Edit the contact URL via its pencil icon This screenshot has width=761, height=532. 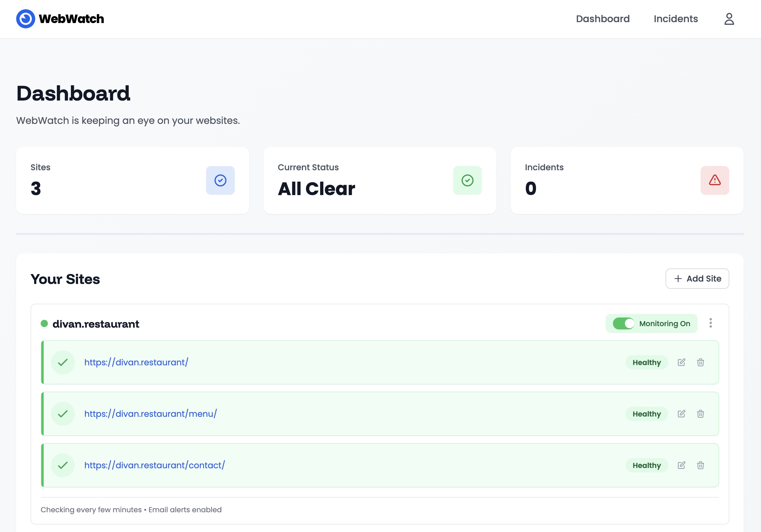[681, 465]
